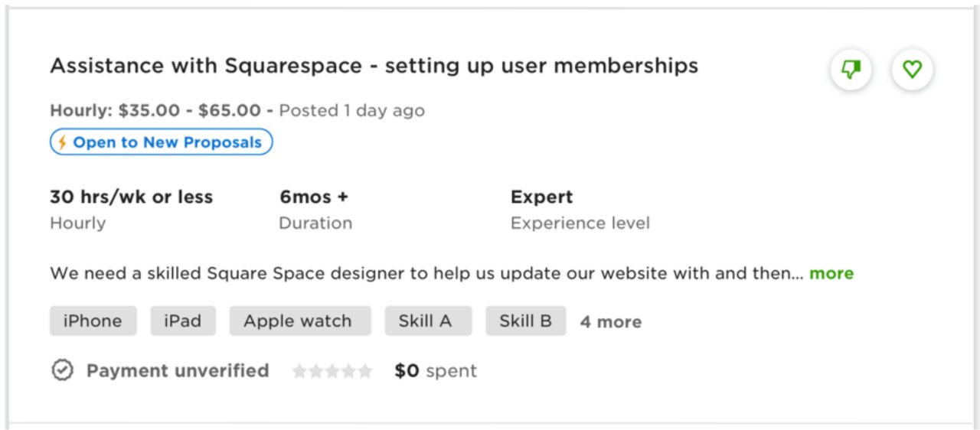Expand skills list with 4 more

coord(611,322)
